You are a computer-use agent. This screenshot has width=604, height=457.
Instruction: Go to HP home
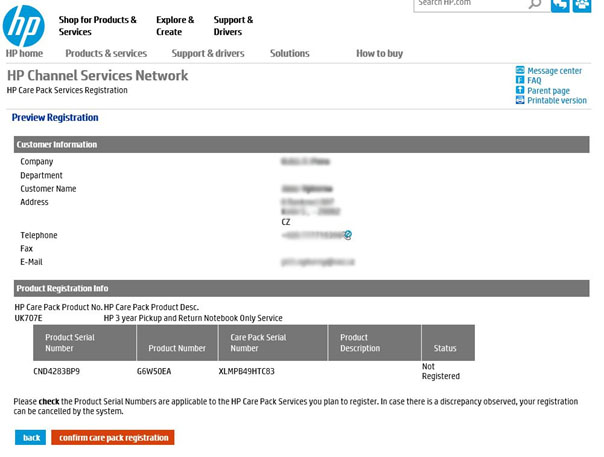tap(24, 54)
